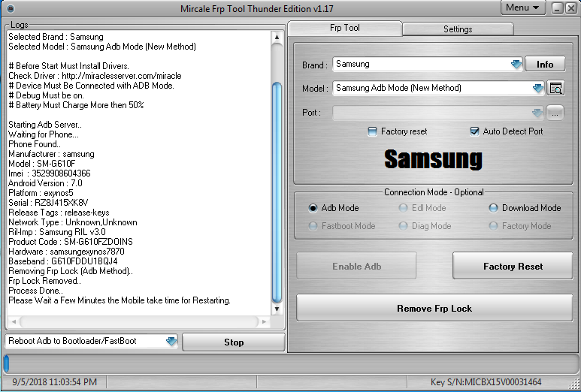The height and width of the screenshot is (392, 581).
Task: Click the Factory Reset button
Action: tap(513, 266)
